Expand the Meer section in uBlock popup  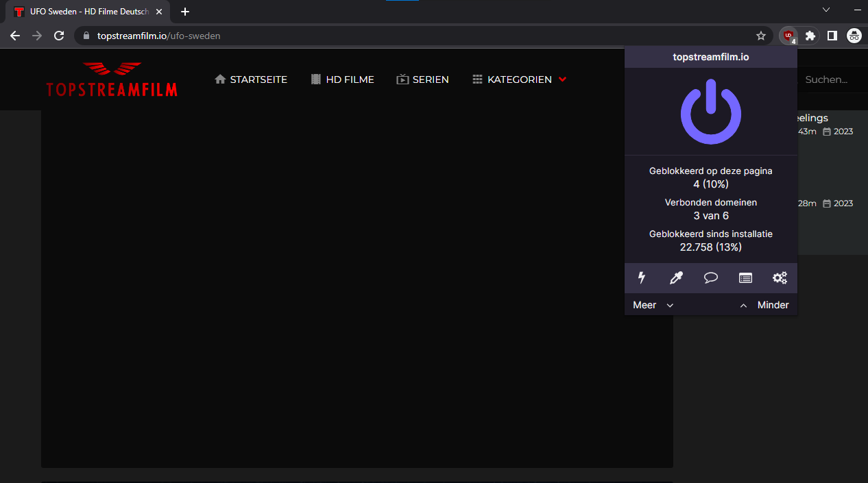(652, 305)
